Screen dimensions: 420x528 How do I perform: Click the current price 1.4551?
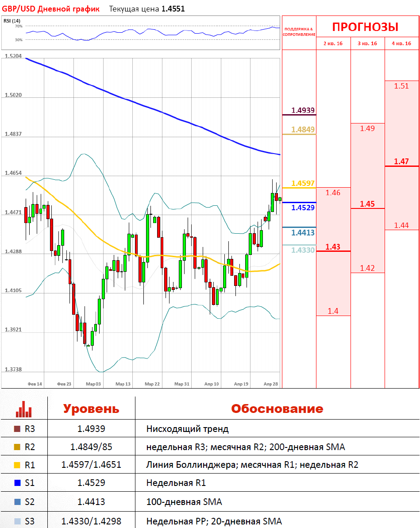173,9
